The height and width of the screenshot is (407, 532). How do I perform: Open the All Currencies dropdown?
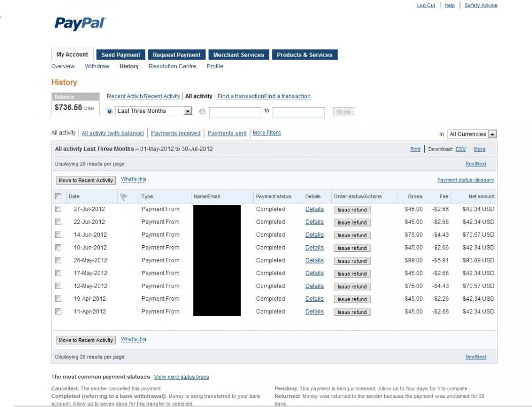pos(472,134)
